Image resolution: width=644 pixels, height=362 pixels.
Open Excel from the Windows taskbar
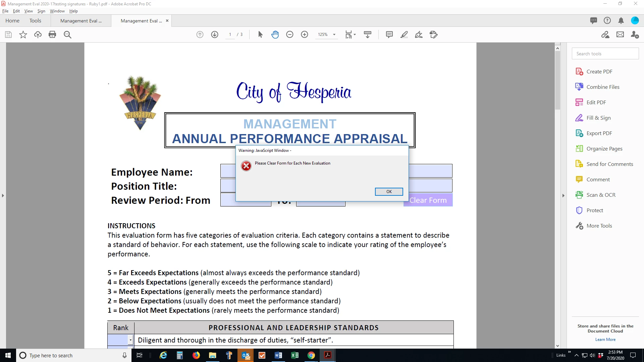click(x=295, y=355)
